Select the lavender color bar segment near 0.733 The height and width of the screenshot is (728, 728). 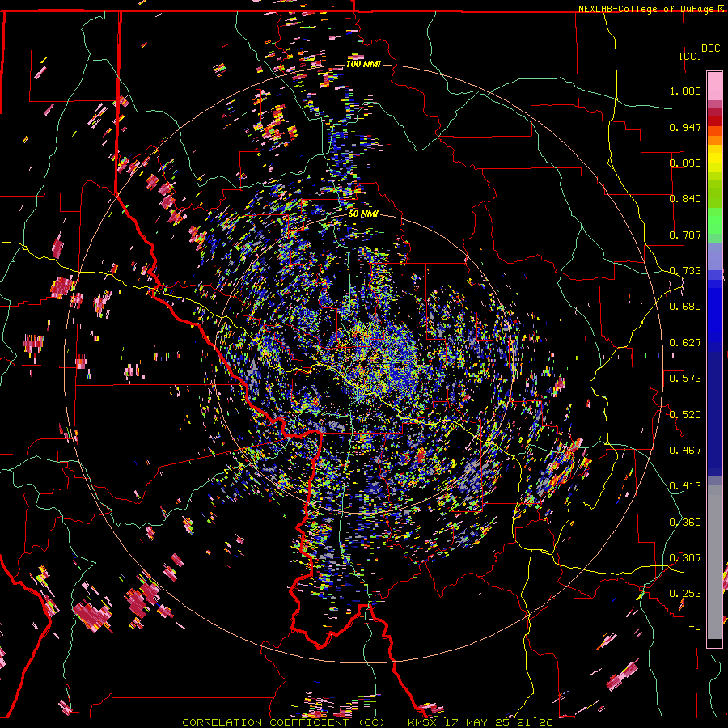pos(714,257)
